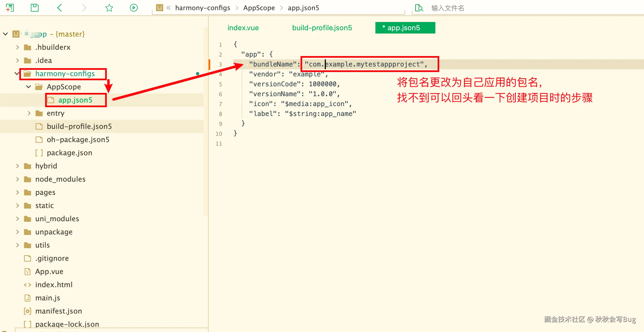Go forward with the right arrow icon
Screen dimensions: 644x332
pyautogui.click(x=84, y=8)
